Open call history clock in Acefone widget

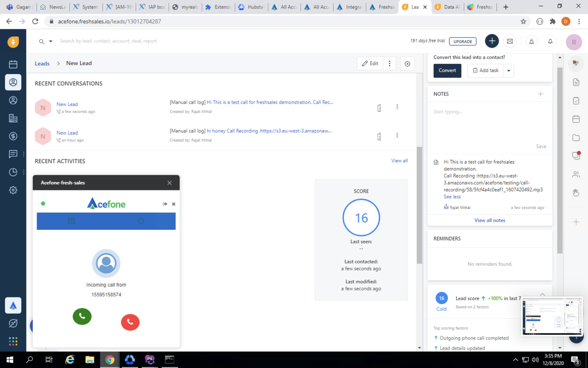pyautogui.click(x=141, y=221)
